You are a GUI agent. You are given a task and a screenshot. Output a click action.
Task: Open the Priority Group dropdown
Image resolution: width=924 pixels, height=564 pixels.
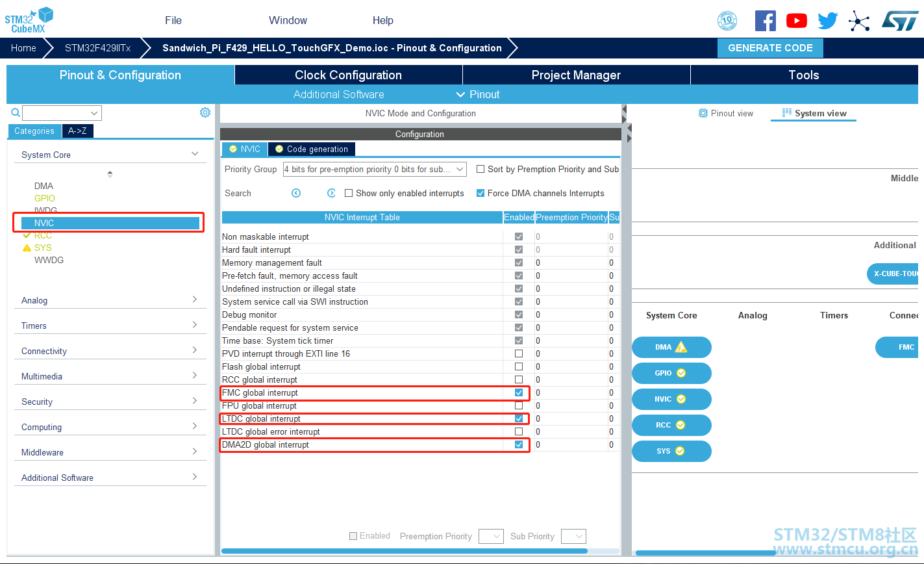point(375,170)
